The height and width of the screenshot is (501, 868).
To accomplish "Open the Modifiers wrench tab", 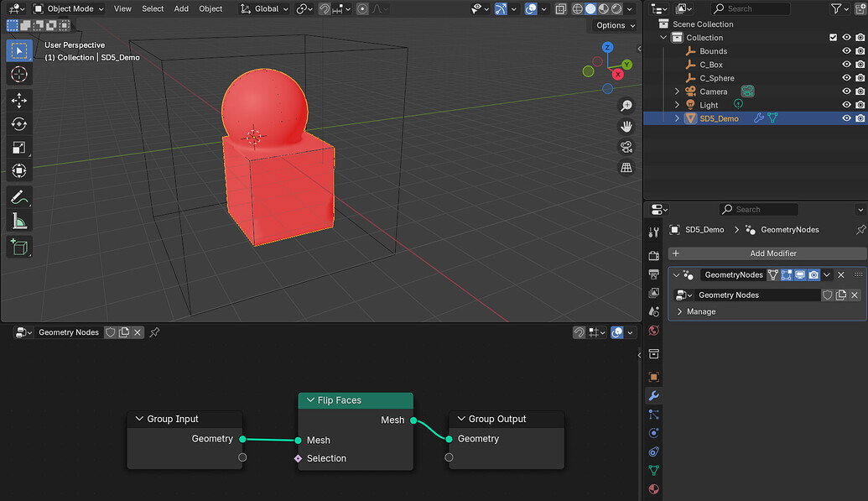I will click(654, 396).
